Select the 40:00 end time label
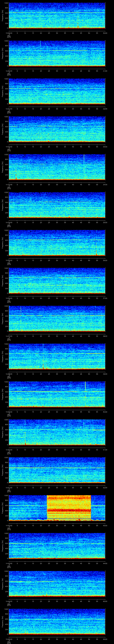Viewport: 114px width, 644px height. [x=105, y=412]
